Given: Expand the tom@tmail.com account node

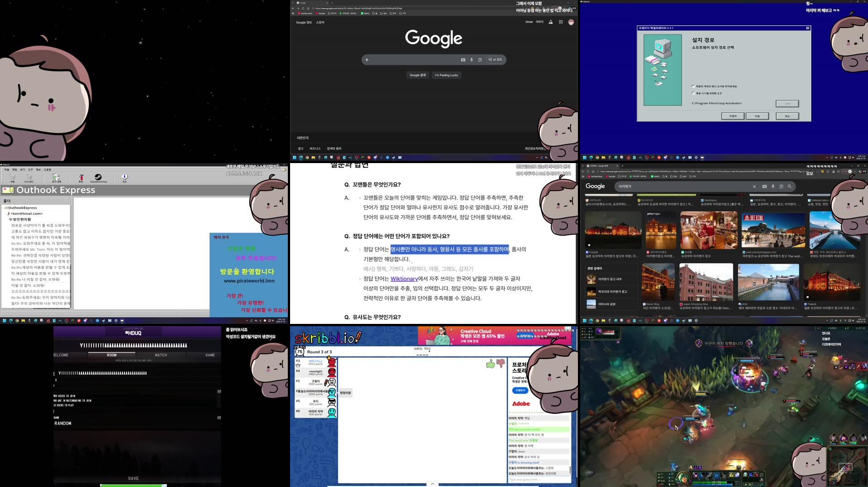Looking at the screenshot, I should (x=10, y=213).
